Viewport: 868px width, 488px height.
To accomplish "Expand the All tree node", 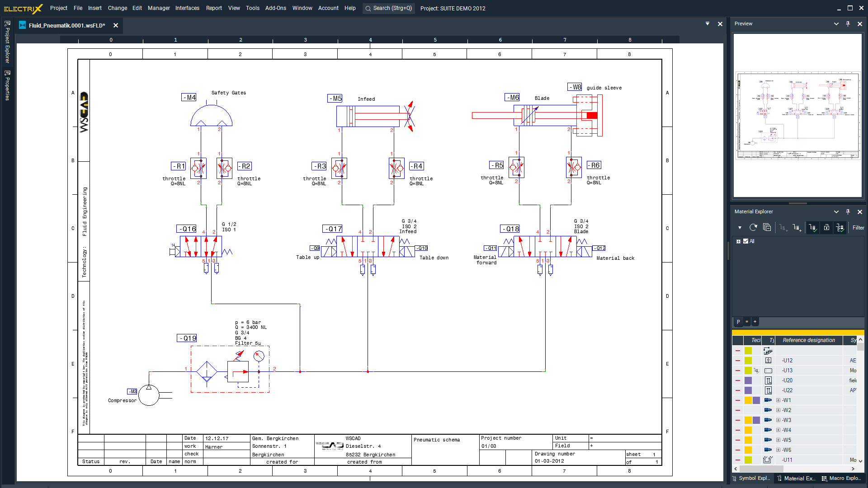I will (739, 241).
